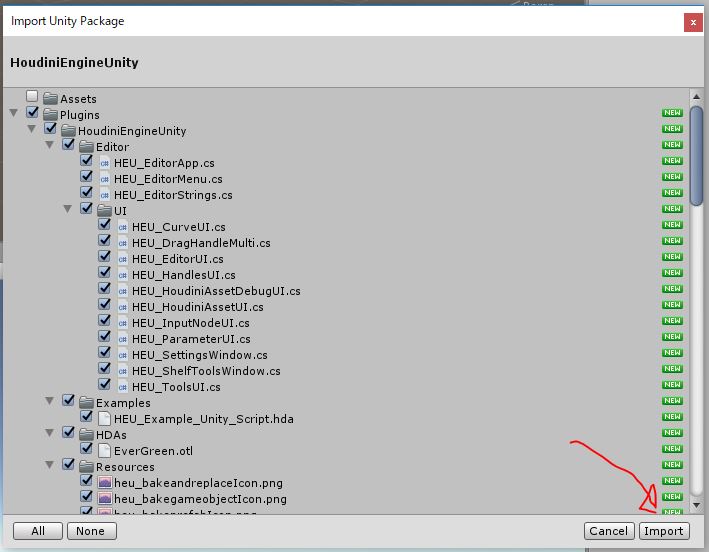Close the Import Unity Package dialog
Image resolution: width=709 pixels, height=552 pixels.
point(693,23)
